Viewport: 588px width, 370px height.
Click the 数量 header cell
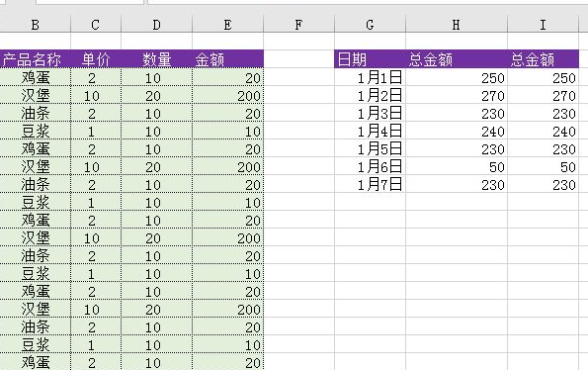coord(157,59)
